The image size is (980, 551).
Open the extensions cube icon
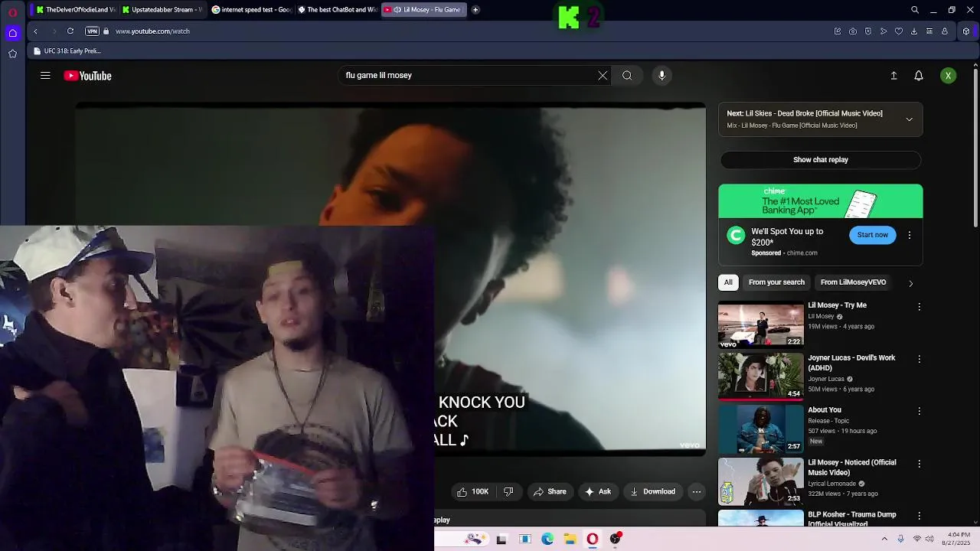tap(966, 31)
